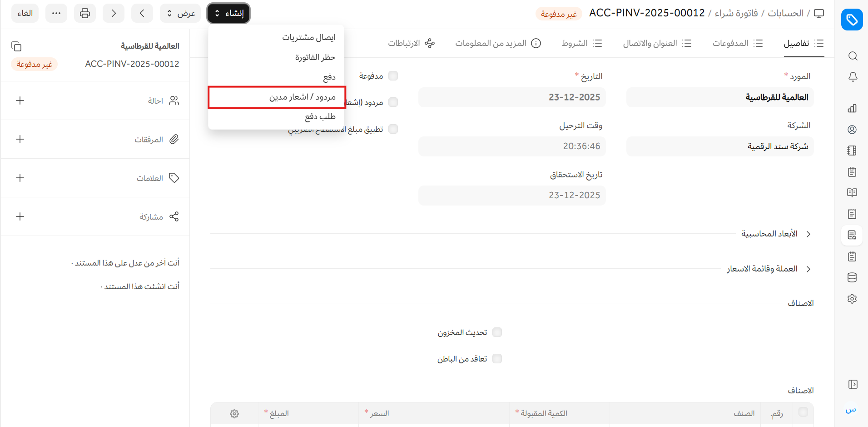868x427 pixels.
Task: Add an attachment with the plus icon
Action: point(20,139)
